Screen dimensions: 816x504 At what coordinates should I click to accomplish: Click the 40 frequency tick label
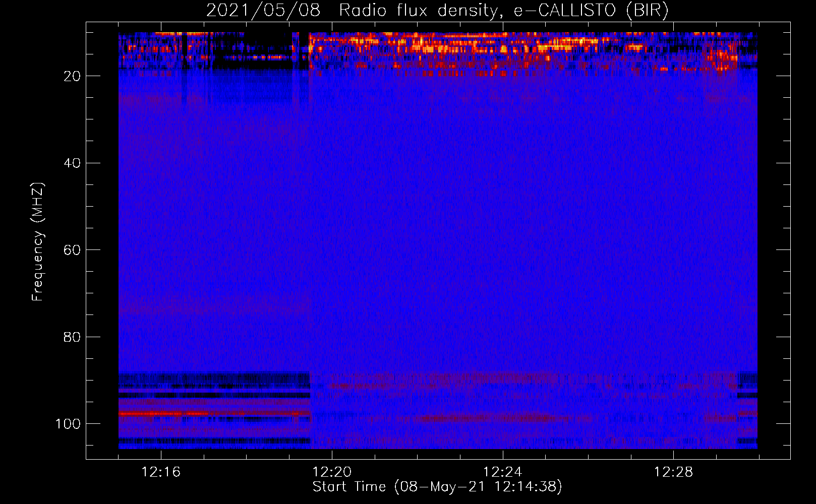[72, 163]
